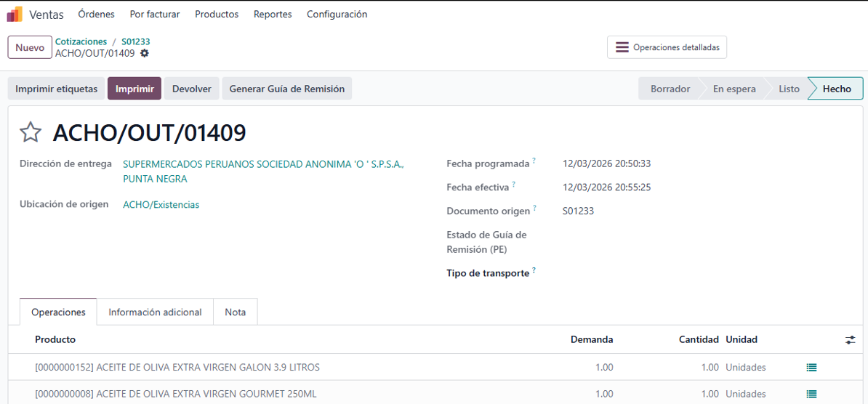
Task: Open column settings adjust icon in table header
Action: [850, 340]
